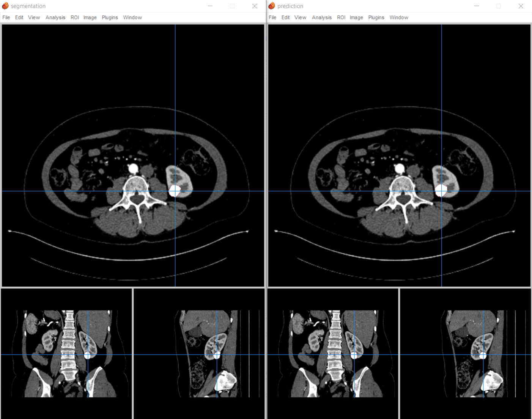
Task: Open Analysis menu in segmentation window
Action: click(55, 17)
